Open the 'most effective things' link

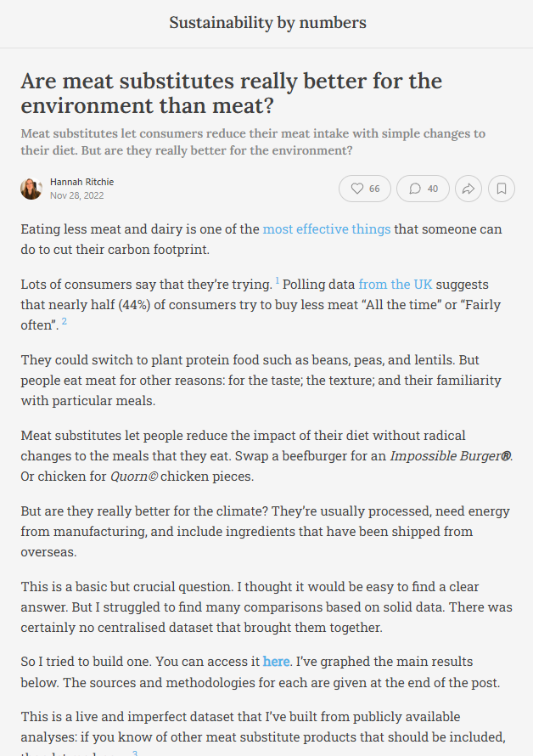tap(326, 229)
